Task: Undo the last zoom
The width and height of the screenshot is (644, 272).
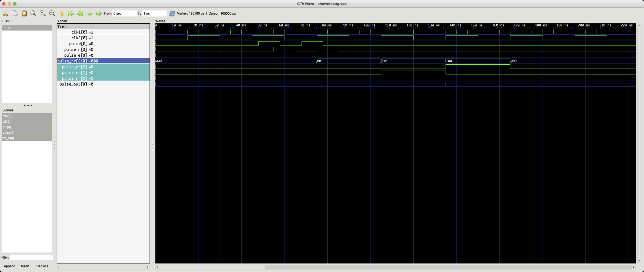Action: [62, 13]
